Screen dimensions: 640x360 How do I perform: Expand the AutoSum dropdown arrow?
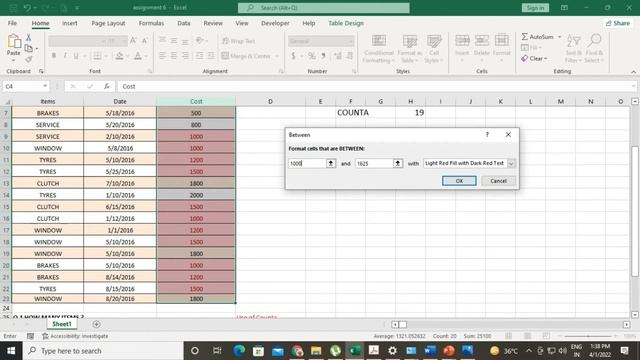560,37
